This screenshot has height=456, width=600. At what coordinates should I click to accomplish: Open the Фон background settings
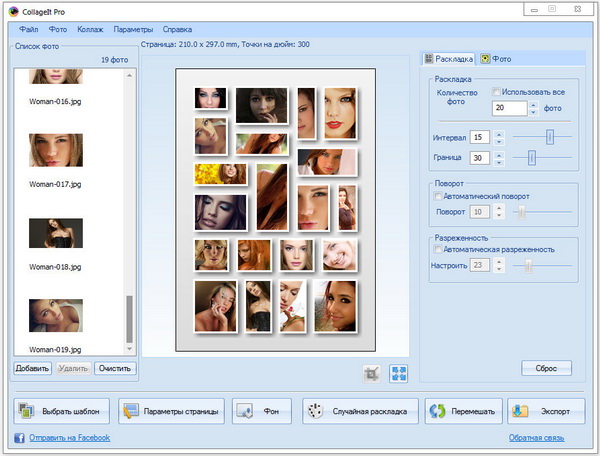(x=261, y=411)
